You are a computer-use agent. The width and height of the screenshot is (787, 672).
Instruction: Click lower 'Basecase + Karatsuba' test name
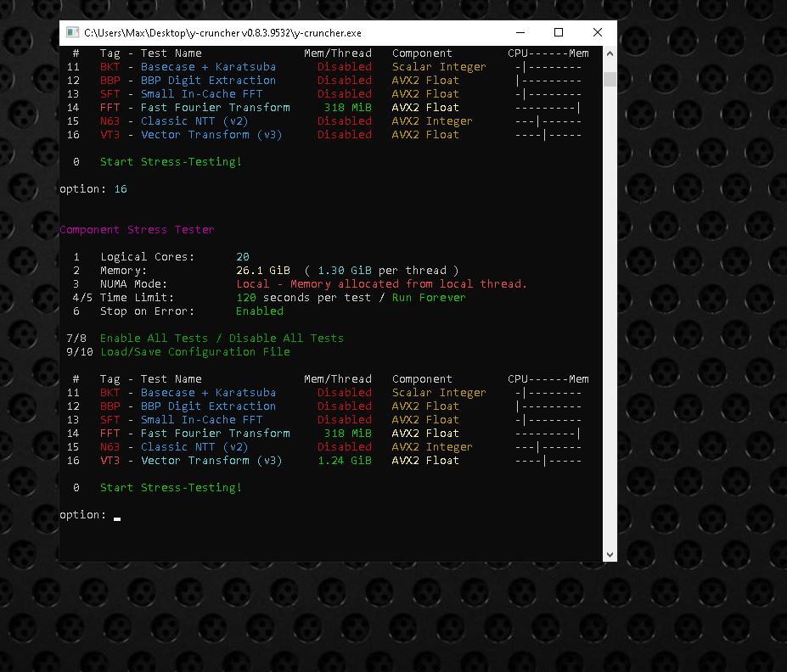coord(208,393)
